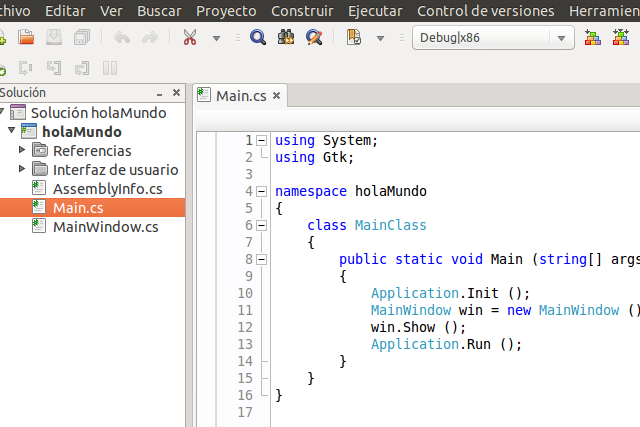This screenshot has height=427, width=640.
Task: Click the step into debug icon
Action: (x=54, y=68)
